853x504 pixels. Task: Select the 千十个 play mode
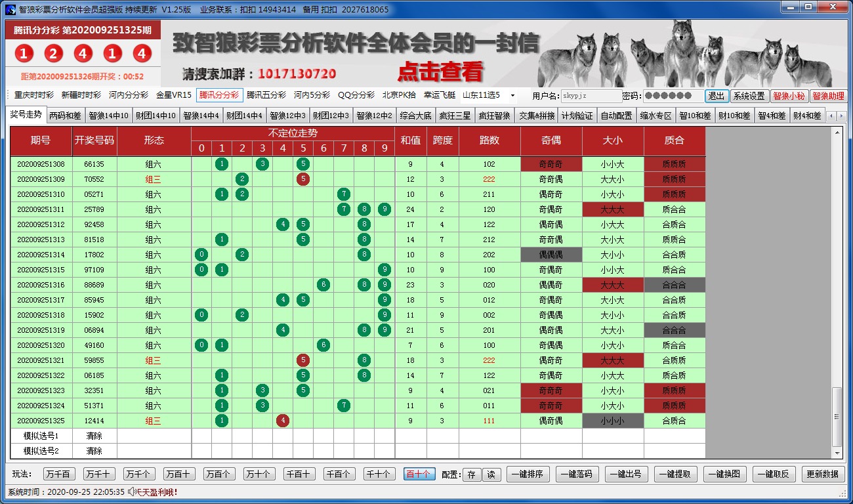[x=379, y=474]
